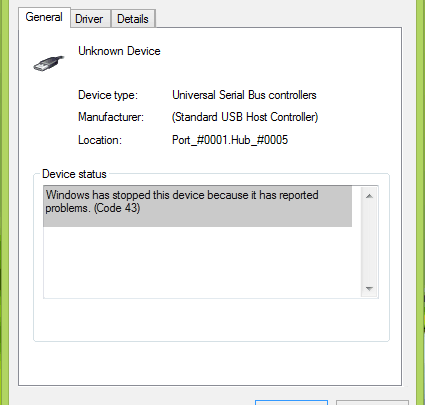Click the 'Manufacturer:' label
This screenshot has width=425, height=405.
point(111,117)
